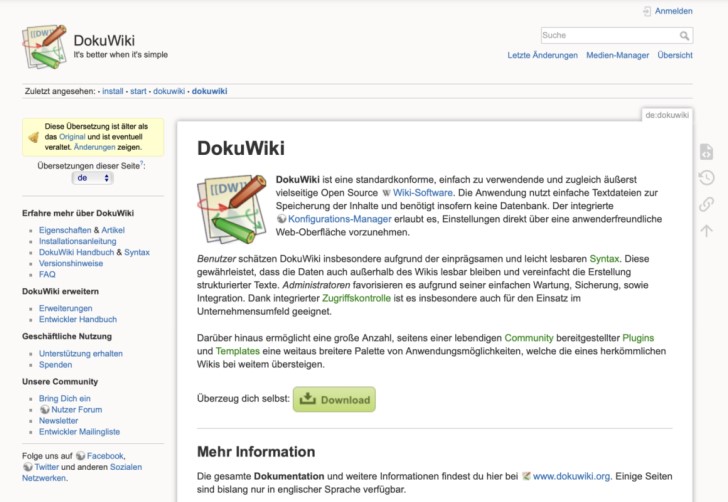The image size is (728, 502).
Task: Open www.dokuwiki.org link
Action: tap(572, 476)
